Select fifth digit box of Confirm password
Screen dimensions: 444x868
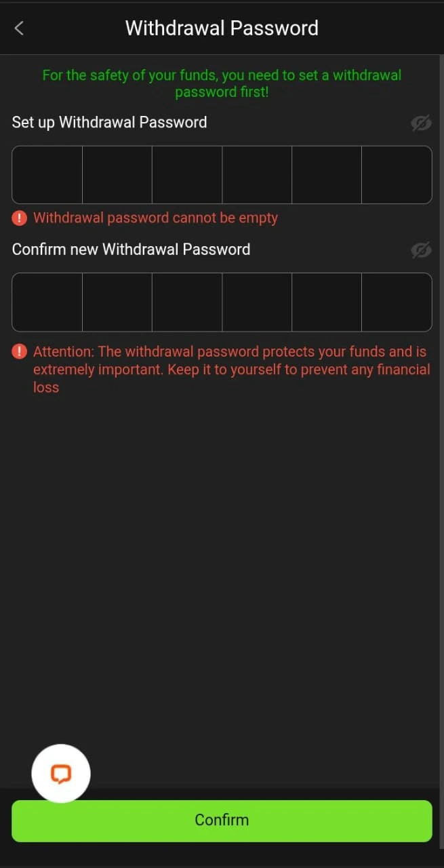327,302
